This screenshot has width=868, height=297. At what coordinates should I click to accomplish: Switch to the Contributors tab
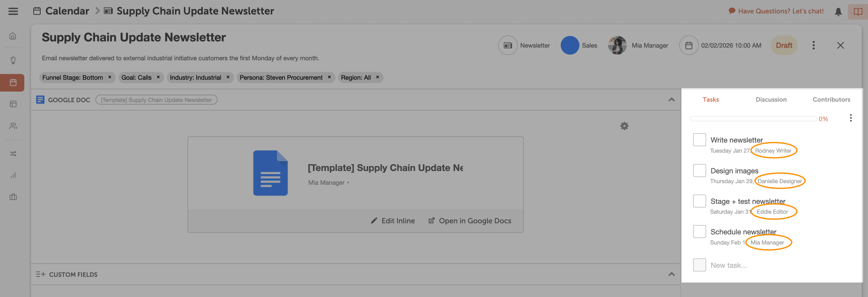coord(831,99)
